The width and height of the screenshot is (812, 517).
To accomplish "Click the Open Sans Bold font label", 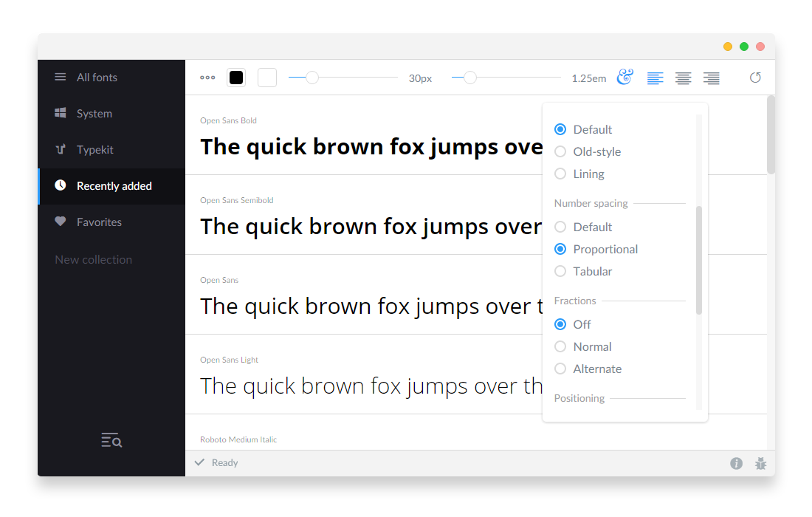I will 228,120.
